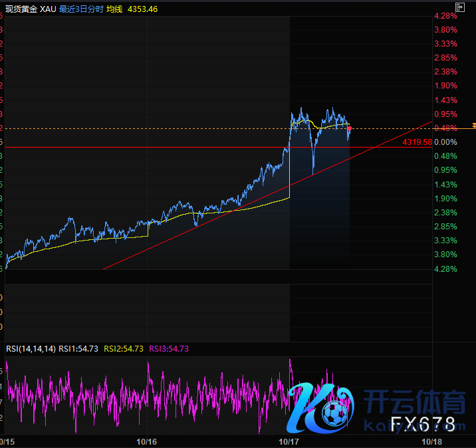
Task: Click the FX678 watermark
Action: click(x=422, y=424)
